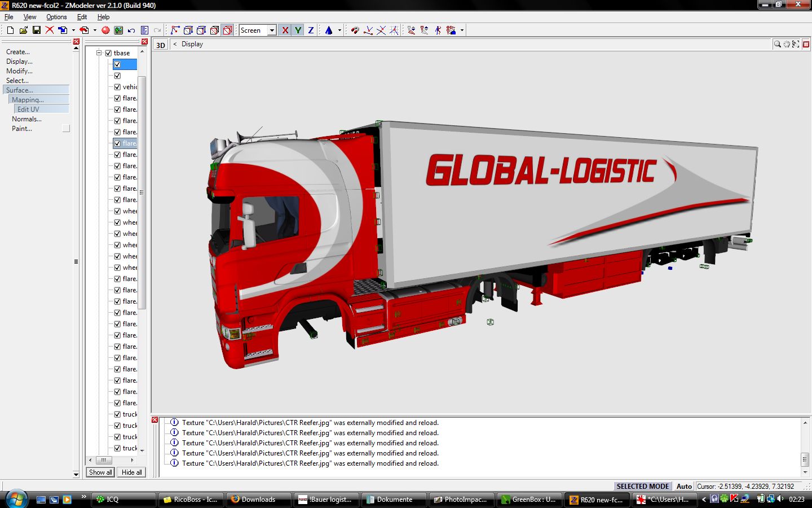Click the Select... command
The height and width of the screenshot is (508, 812).
(x=17, y=81)
